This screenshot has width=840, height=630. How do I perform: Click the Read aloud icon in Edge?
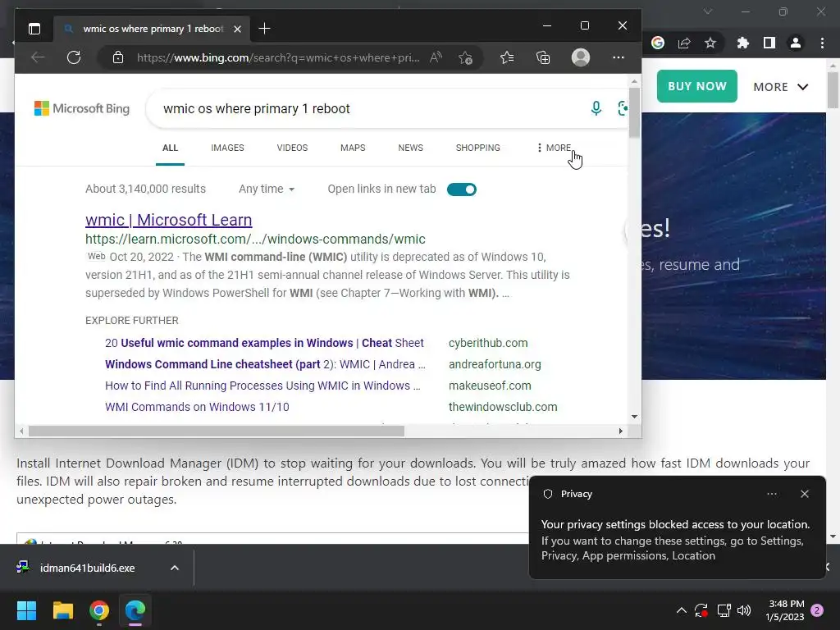tap(436, 57)
